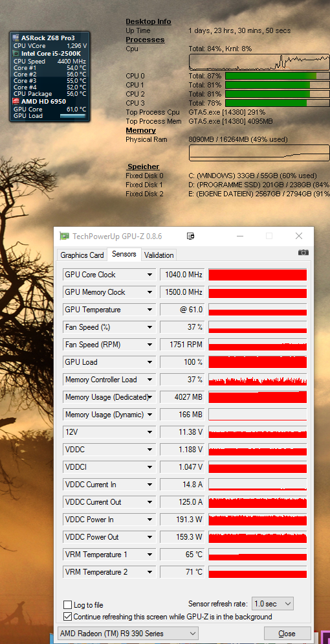The width and height of the screenshot is (330, 644).
Task: Expand the GPU Temperature sensor dropdown
Action: 150,310
